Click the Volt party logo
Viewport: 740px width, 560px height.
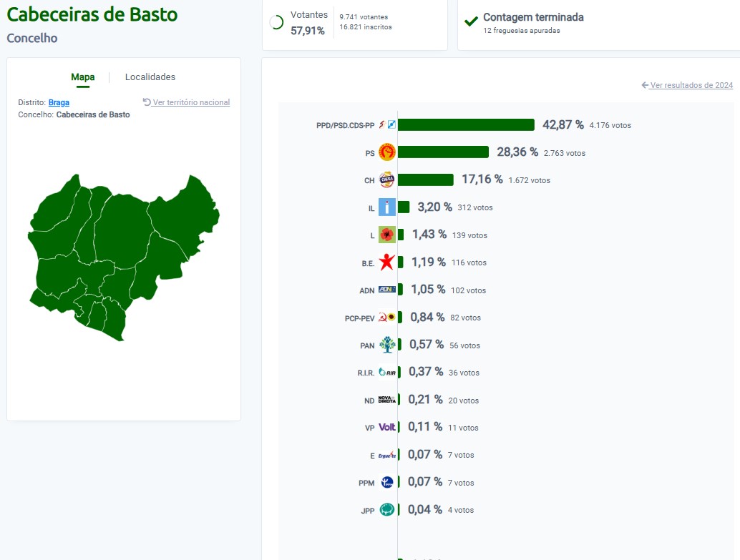pos(387,427)
